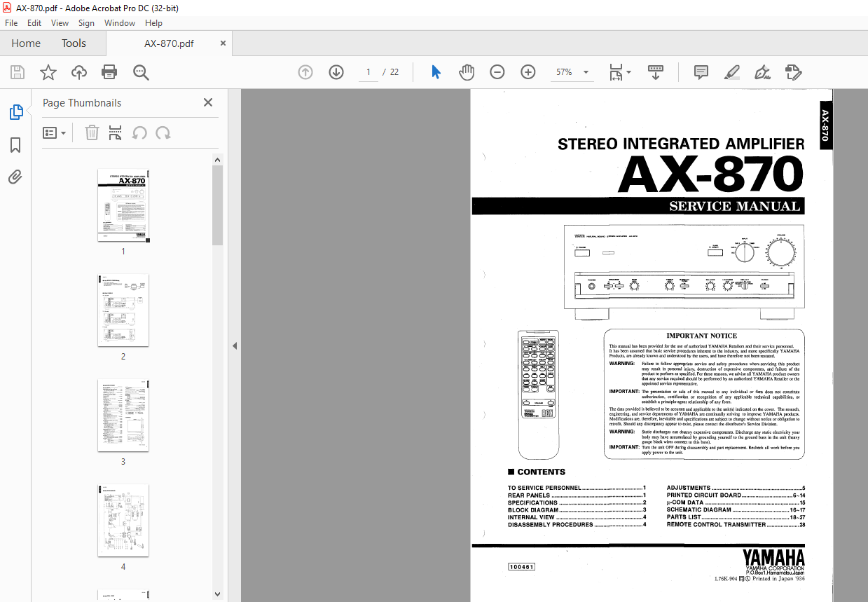
Task: Open the Help menu
Action: pos(153,23)
